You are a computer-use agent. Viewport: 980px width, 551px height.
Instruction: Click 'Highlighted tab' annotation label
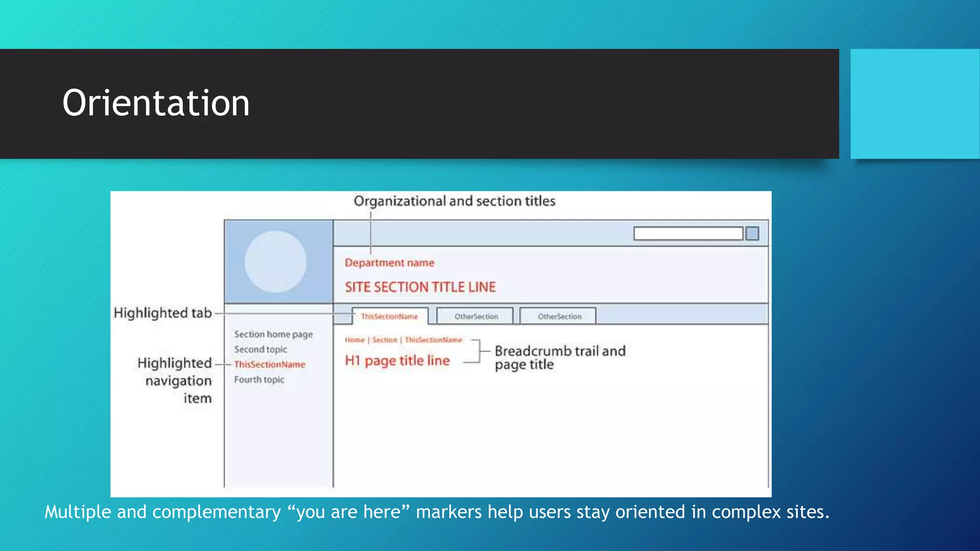pos(163,313)
